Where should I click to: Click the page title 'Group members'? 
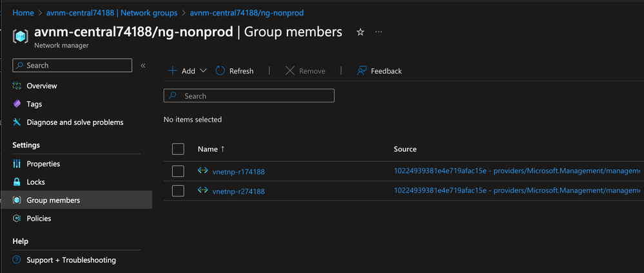[x=293, y=32]
